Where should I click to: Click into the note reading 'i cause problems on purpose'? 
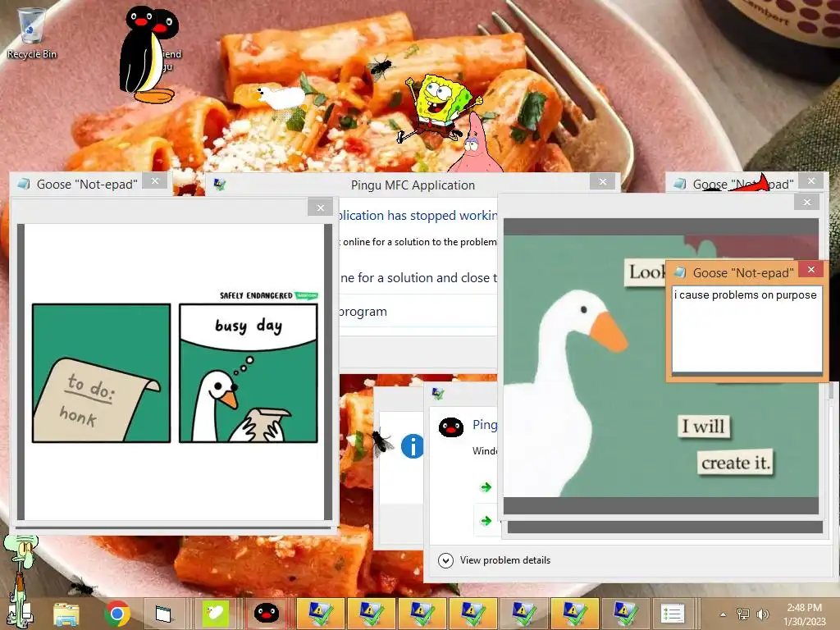point(746,330)
